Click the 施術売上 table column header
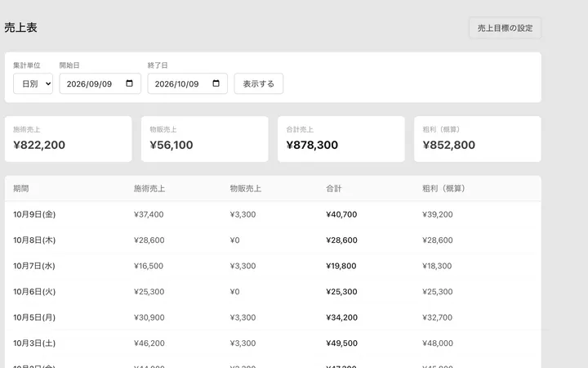Screen dimensions: 588x368 coord(149,189)
